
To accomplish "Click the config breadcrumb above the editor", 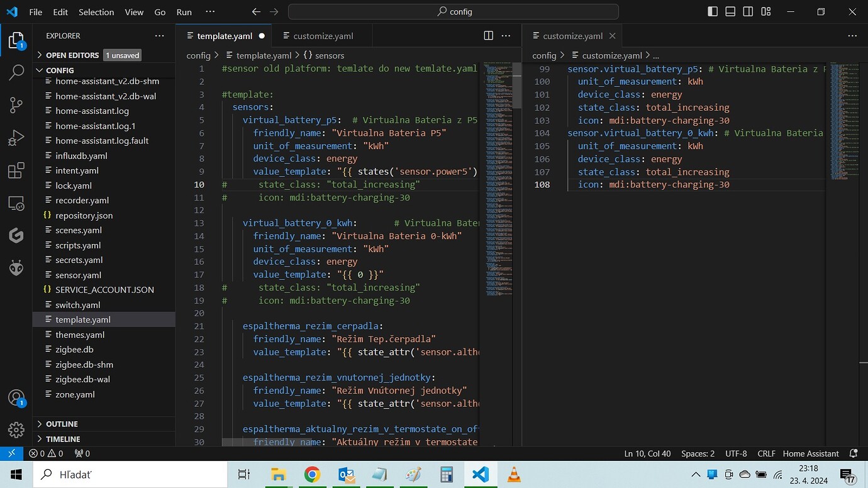I will 198,55.
